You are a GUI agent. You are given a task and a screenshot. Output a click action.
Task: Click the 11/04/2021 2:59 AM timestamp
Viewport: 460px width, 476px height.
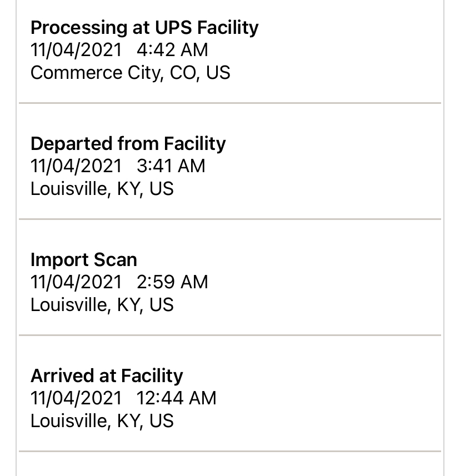tap(119, 282)
